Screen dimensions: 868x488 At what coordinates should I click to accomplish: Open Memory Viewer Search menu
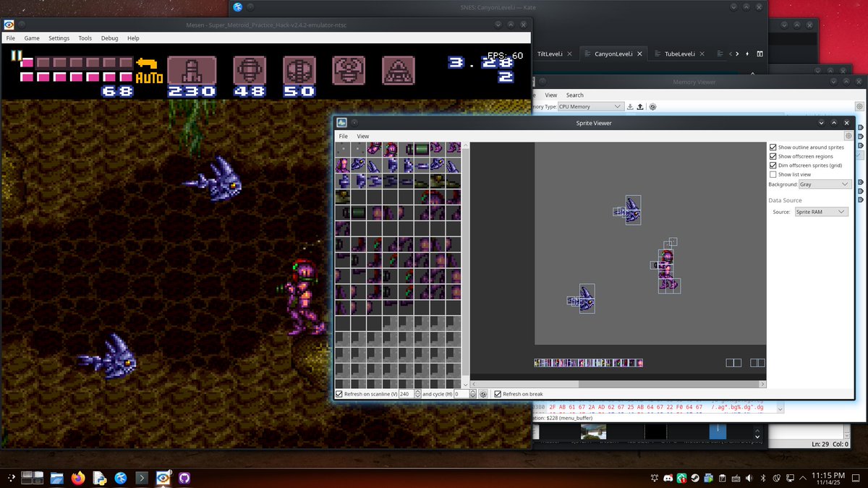click(575, 95)
